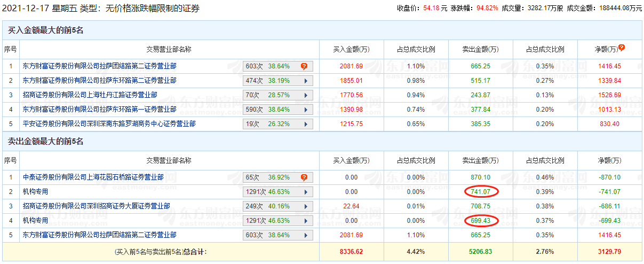Click the sell amount 385.35
644x264 pixels.
(x=481, y=124)
